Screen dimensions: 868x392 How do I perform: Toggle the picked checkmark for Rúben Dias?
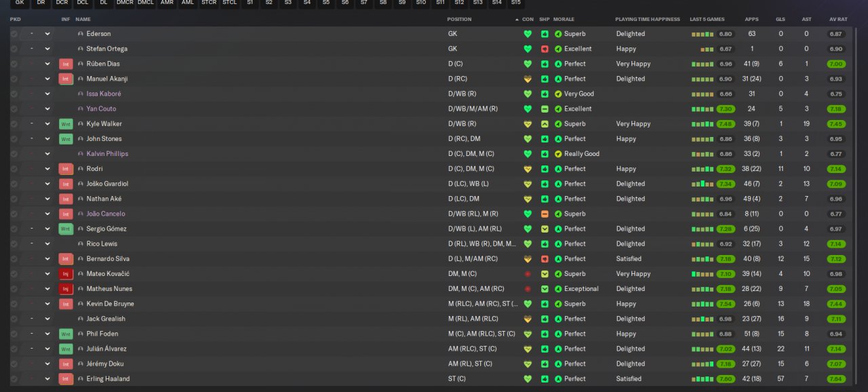pos(14,64)
